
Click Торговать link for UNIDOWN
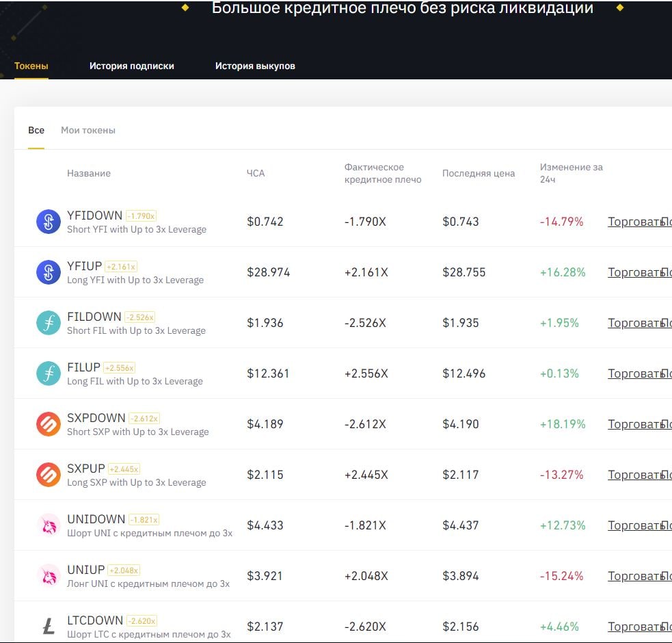pos(636,525)
